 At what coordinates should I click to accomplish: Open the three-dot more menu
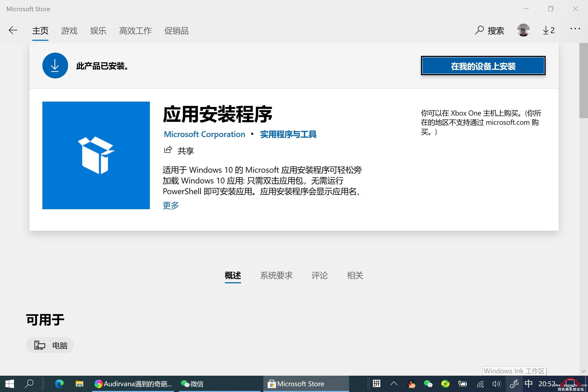[x=575, y=29]
